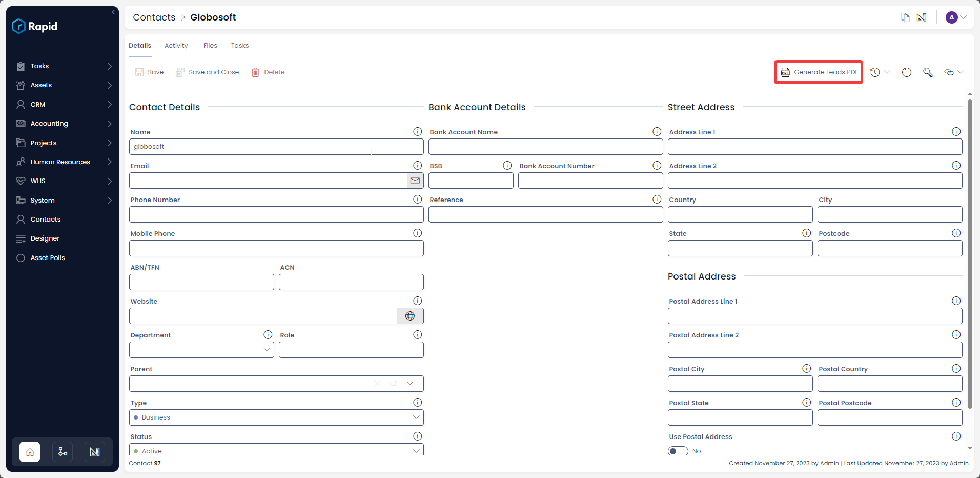Click the globe icon in Website field

410,316
